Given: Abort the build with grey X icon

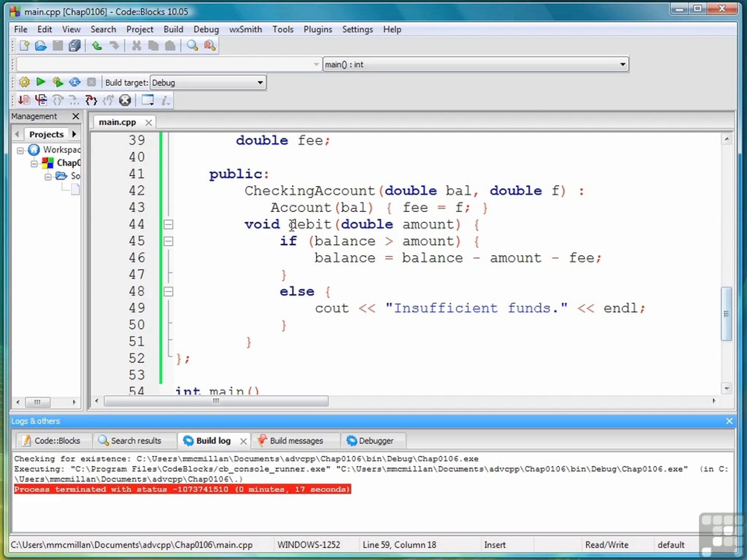Looking at the screenshot, I should 91,82.
